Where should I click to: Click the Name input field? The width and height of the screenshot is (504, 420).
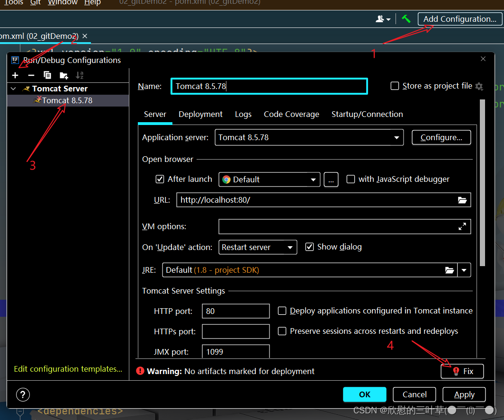(270, 86)
